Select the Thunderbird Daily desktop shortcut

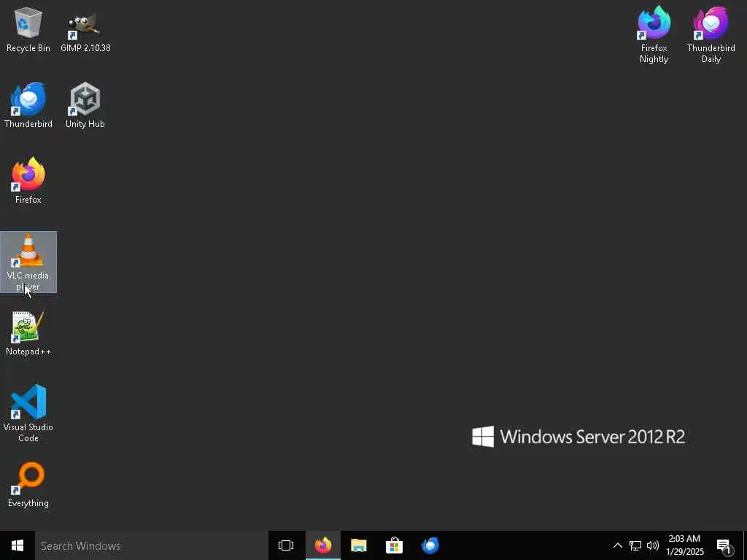(711, 35)
